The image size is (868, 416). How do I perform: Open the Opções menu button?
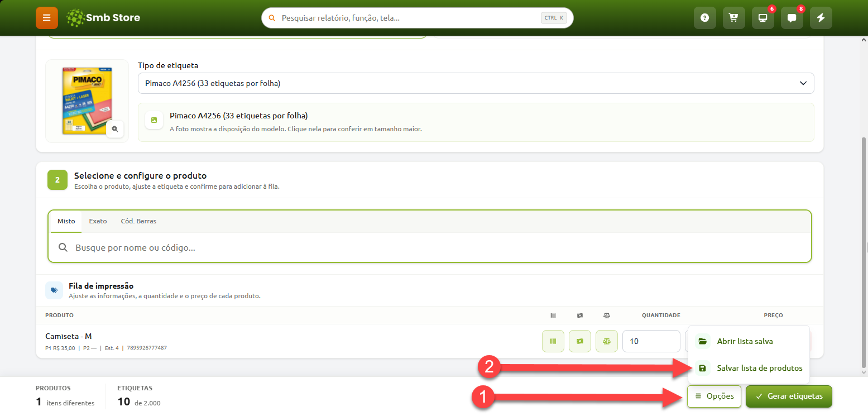click(x=714, y=396)
